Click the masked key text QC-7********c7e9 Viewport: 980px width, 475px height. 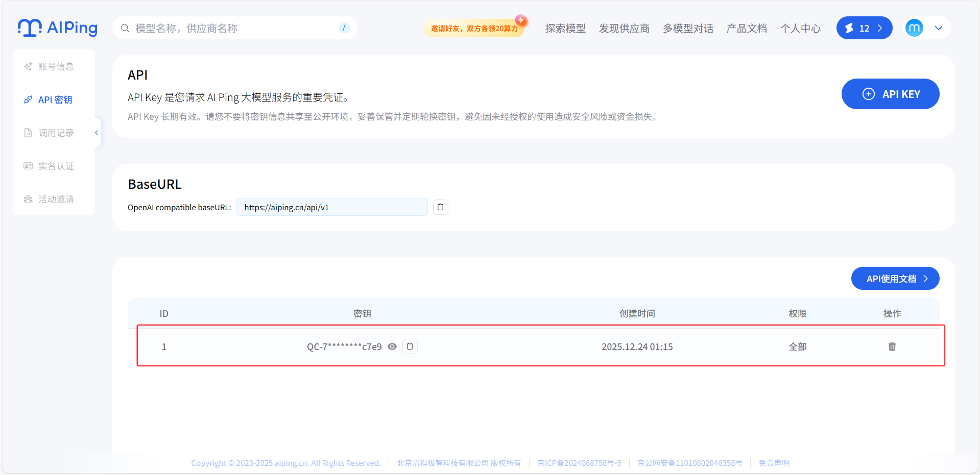coord(344,346)
